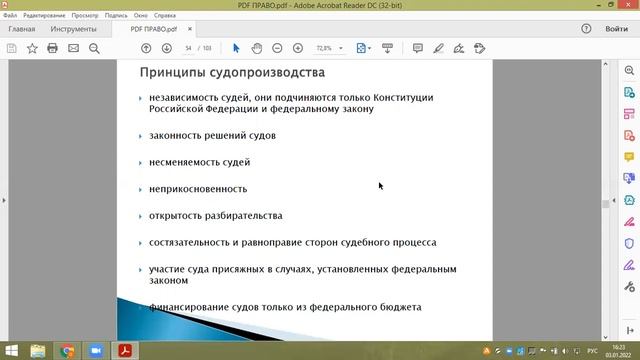Open the Подпись menu
This screenshot has height=360, width=640.
click(116, 16)
